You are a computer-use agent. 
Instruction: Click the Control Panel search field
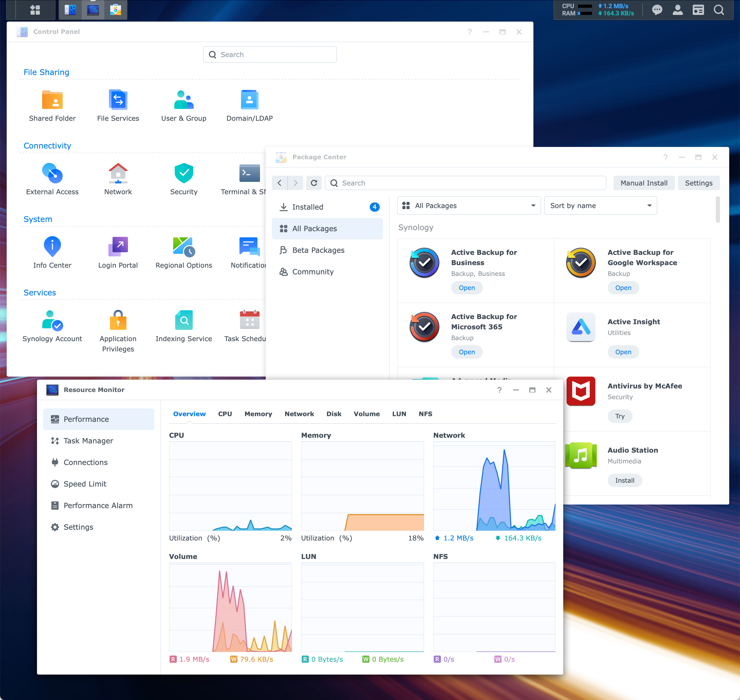270,54
